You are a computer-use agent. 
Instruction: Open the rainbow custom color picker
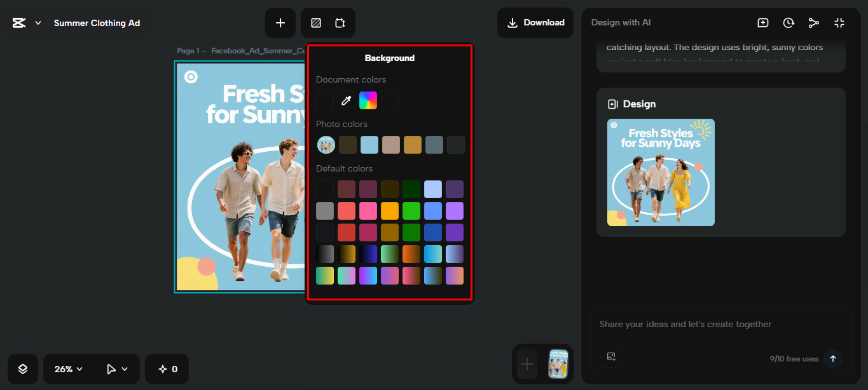(x=368, y=100)
